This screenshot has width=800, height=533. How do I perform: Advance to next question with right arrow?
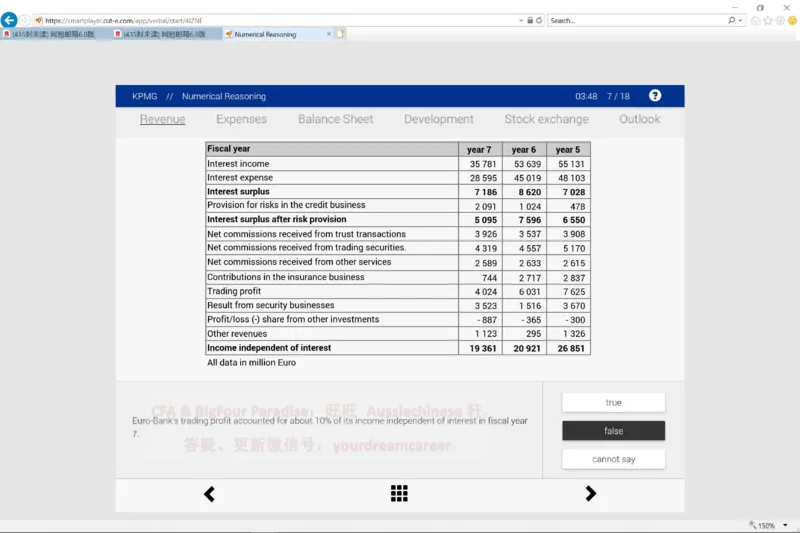pos(590,493)
